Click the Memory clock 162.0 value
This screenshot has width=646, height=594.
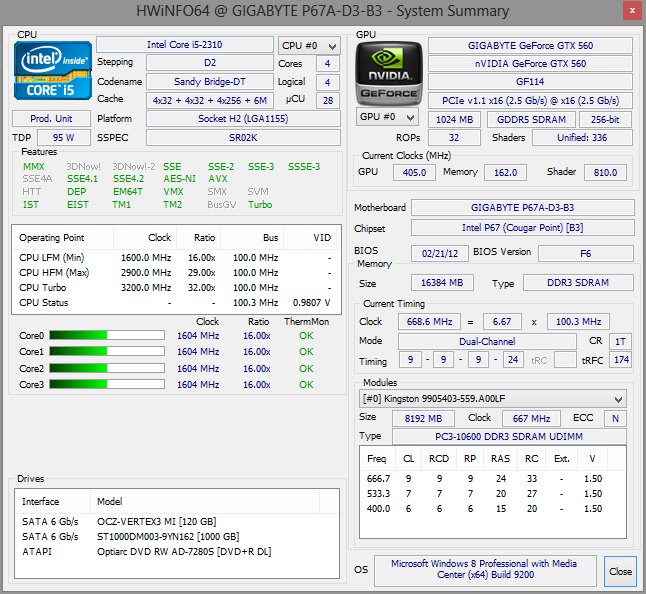[x=506, y=173]
